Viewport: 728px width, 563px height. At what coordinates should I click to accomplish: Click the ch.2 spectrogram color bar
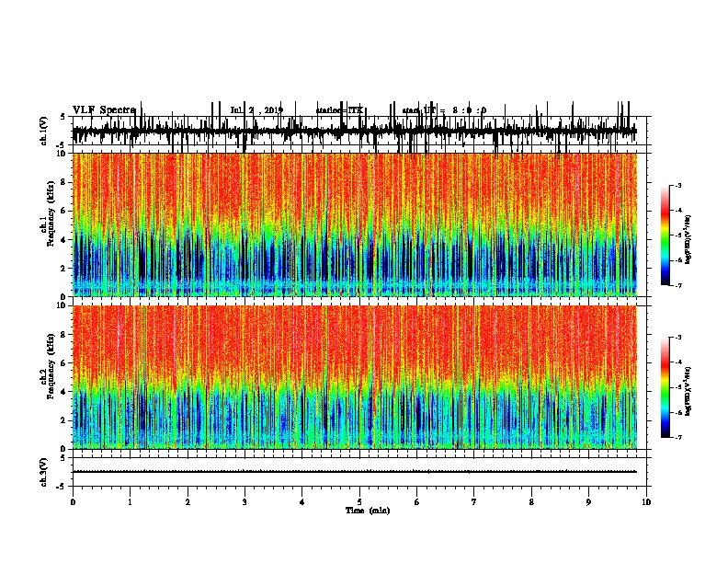pyautogui.click(x=665, y=387)
